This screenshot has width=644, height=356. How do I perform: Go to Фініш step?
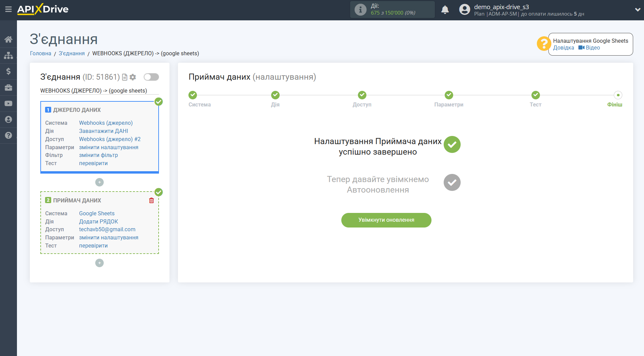click(x=618, y=95)
